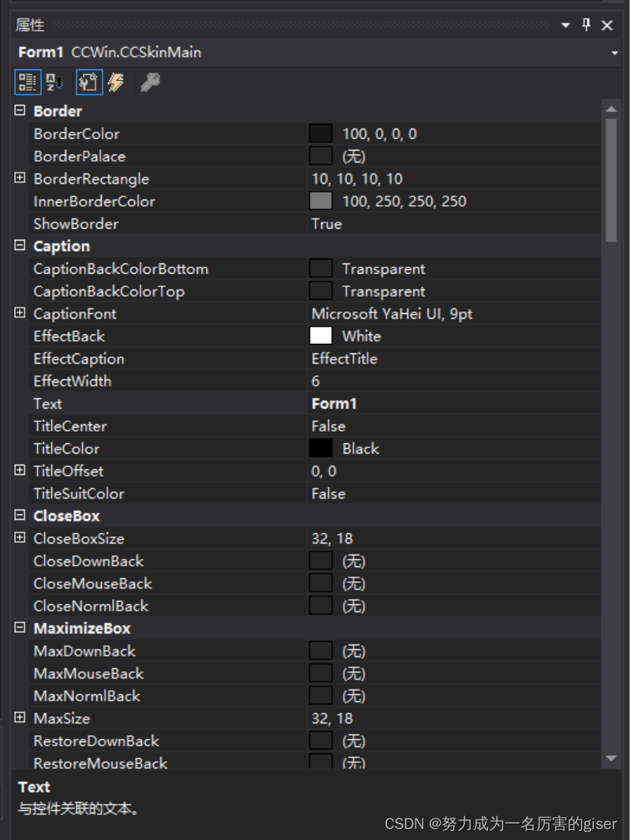This screenshot has width=630, height=840.
Task: Click the TitleOffset value 0, 0
Action: tap(324, 472)
